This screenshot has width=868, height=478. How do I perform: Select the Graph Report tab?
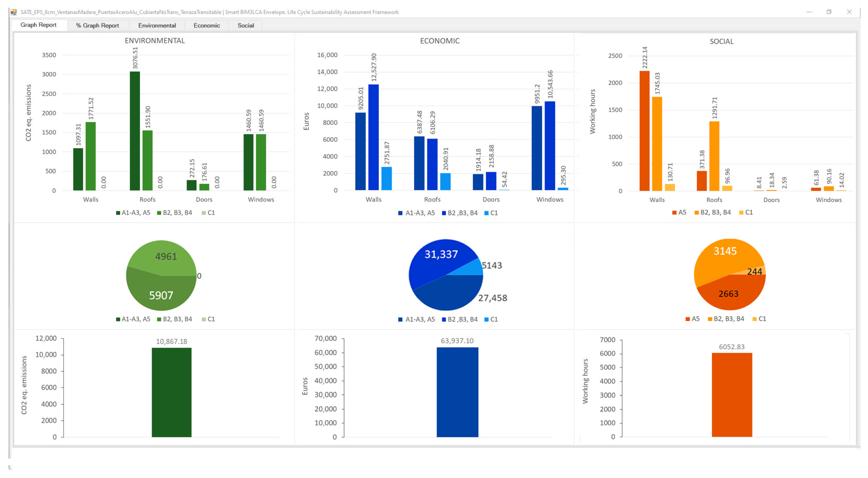38,25
